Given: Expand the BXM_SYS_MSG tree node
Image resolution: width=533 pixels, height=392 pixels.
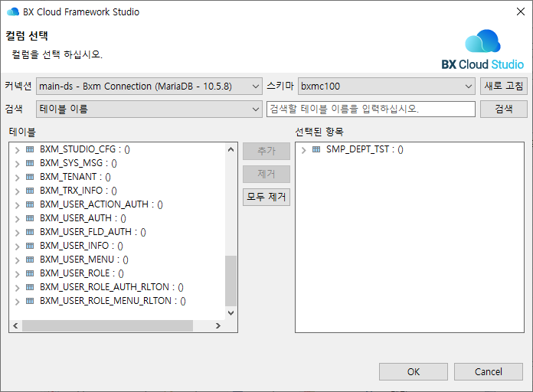Looking at the screenshot, I should coord(18,163).
